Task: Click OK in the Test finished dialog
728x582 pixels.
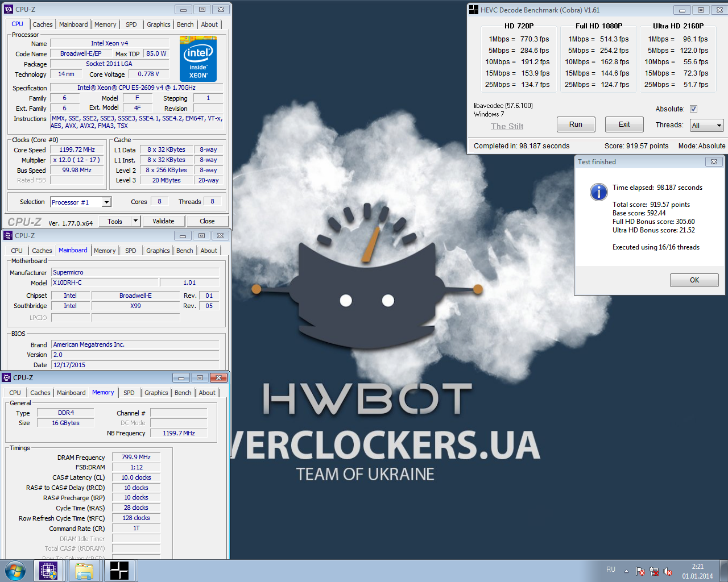Action: click(694, 280)
